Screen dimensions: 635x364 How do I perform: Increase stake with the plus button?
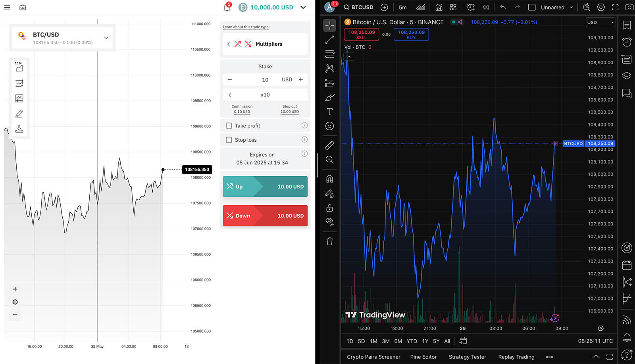pos(301,80)
